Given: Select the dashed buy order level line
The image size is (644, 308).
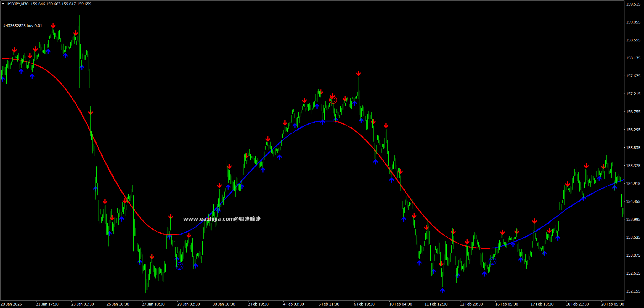Looking at the screenshot, I should click(312, 28).
